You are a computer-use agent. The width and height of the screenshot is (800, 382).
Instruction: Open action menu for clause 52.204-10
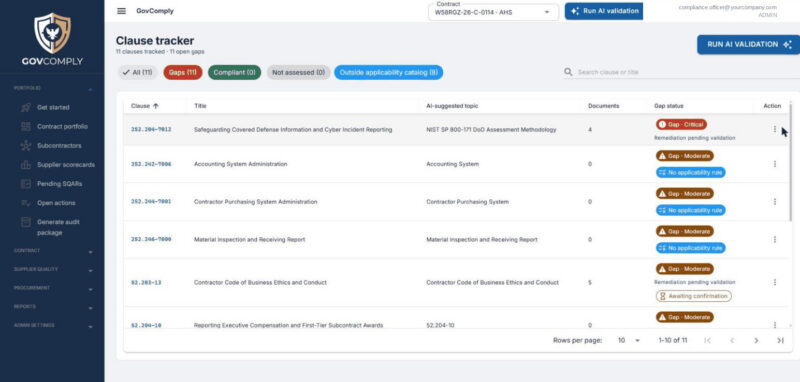coord(774,325)
